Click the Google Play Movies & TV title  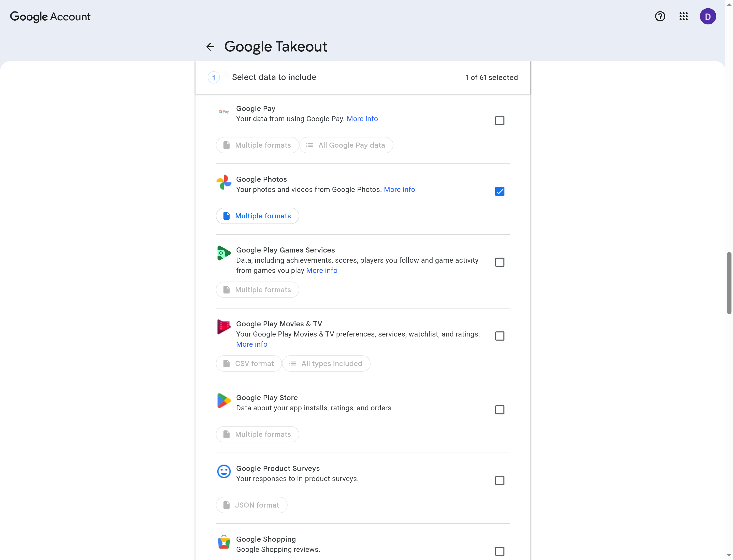[279, 324]
